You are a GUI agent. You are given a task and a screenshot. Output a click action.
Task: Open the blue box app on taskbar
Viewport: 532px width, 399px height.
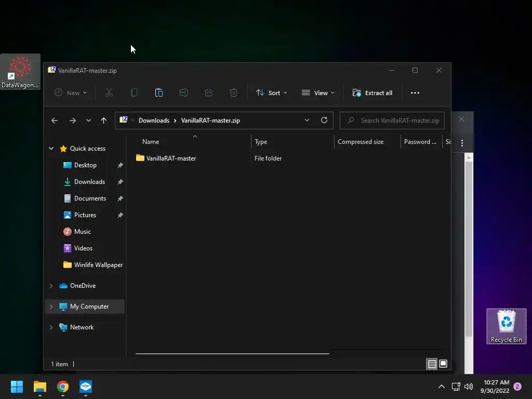[x=86, y=387]
